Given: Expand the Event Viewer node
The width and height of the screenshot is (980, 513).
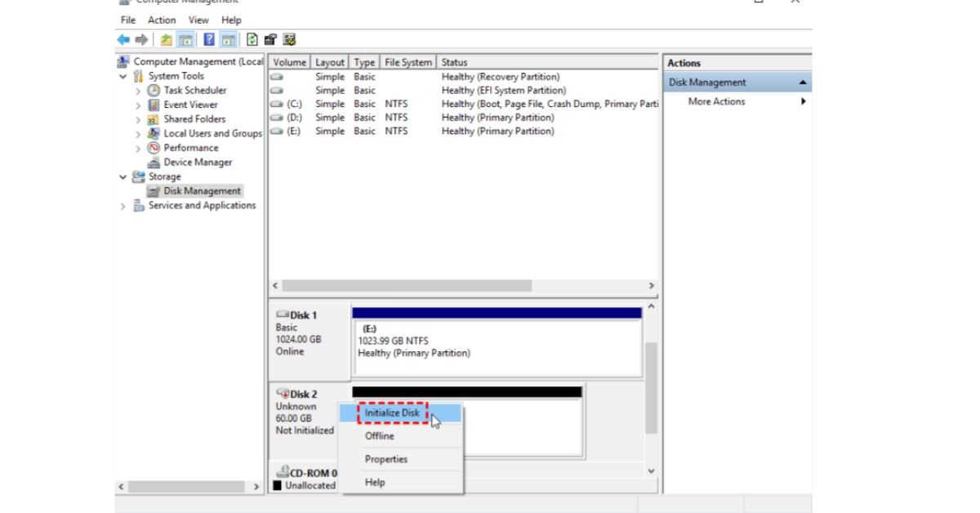Looking at the screenshot, I should 138,105.
